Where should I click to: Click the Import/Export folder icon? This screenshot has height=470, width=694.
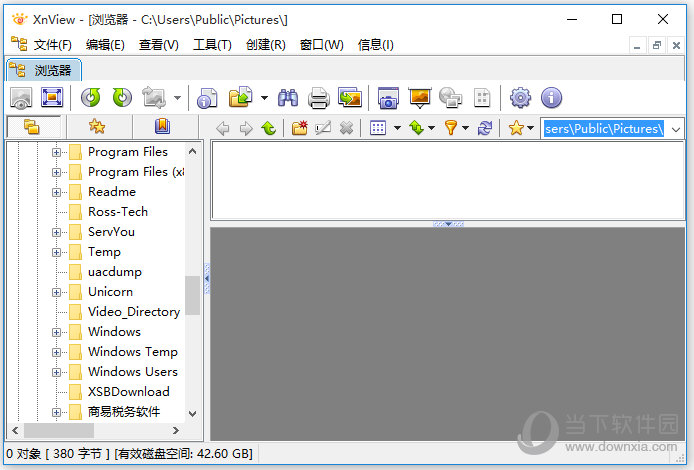coord(241,97)
